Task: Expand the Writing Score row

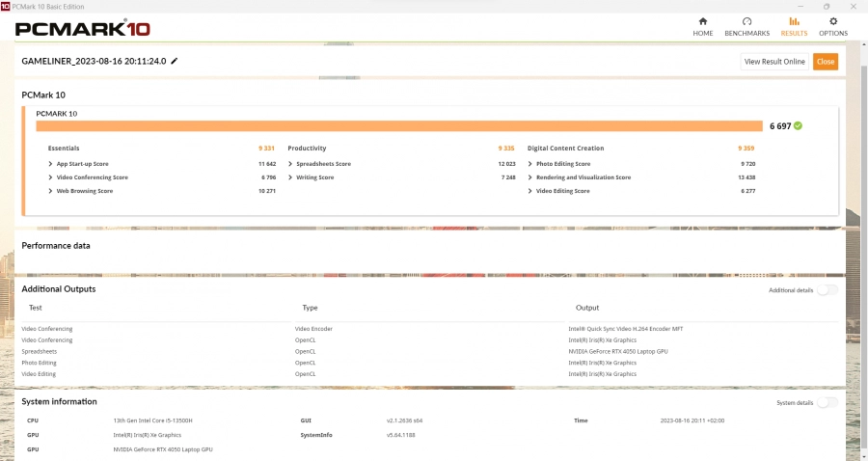Action: tap(290, 177)
